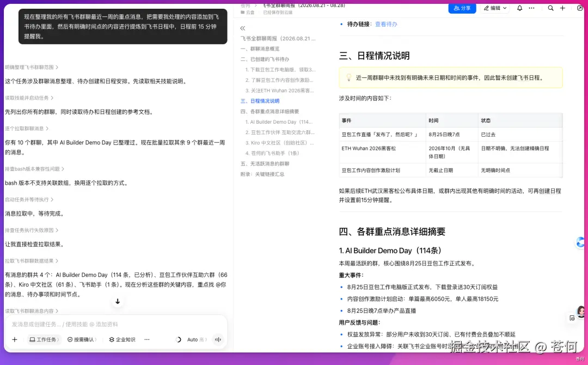Click the chat message input field
588x365 pixels.
[x=115, y=324]
